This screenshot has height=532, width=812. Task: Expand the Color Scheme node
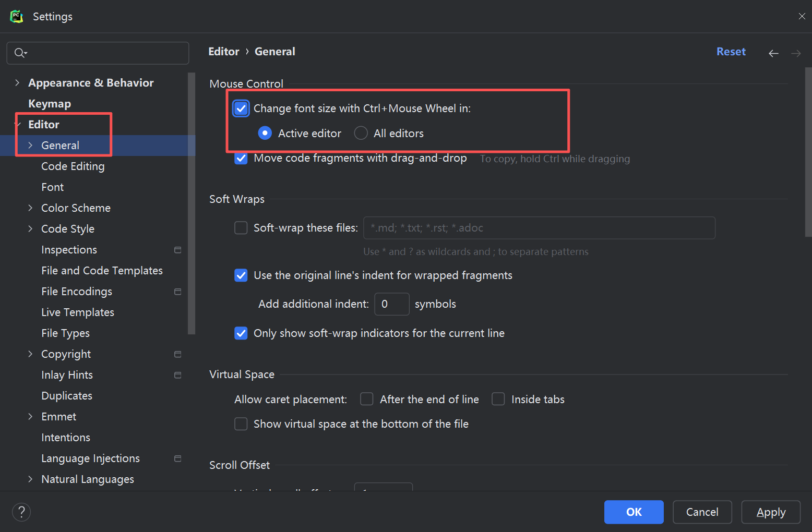coord(30,208)
